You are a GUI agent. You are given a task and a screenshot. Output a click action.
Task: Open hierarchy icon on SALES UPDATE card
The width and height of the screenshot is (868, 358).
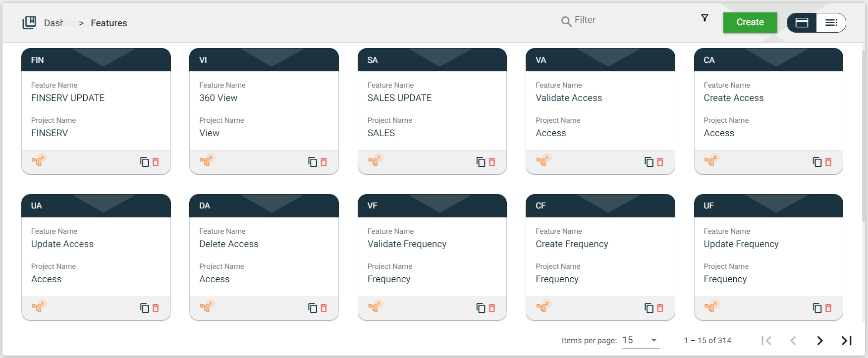(x=373, y=161)
